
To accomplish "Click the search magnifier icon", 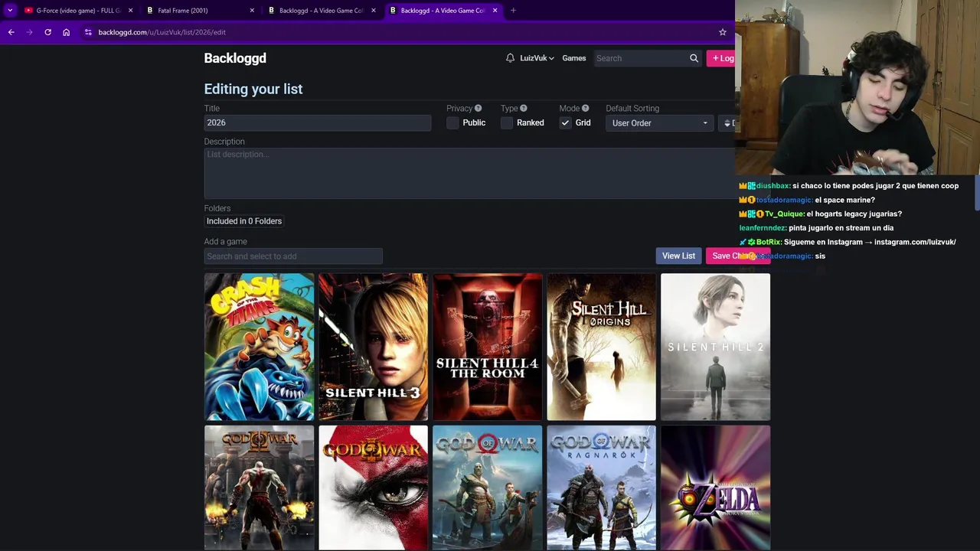I will 694,58.
